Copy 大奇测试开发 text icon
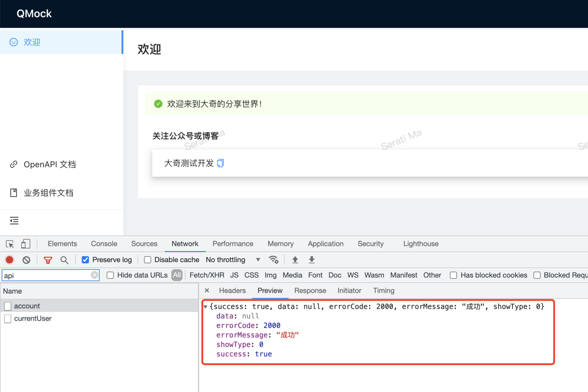The height and width of the screenshot is (392, 588). pyautogui.click(x=221, y=163)
